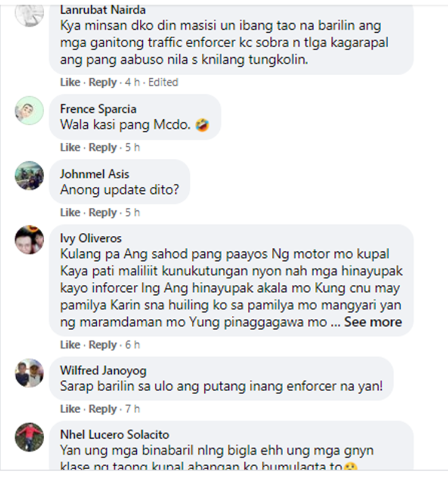This screenshot has width=448, height=477.
Task: Reply to Lanrubat Nairda's comment
Action: point(103,82)
